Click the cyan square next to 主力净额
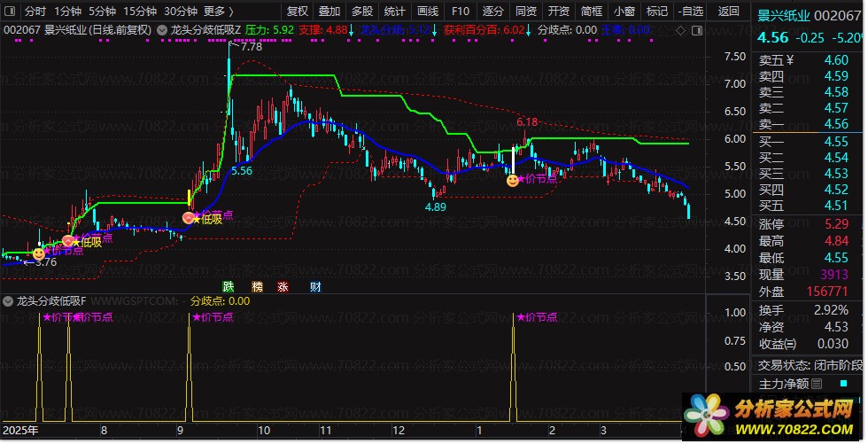Image resolution: width=868 pixels, height=444 pixels. tap(843, 383)
